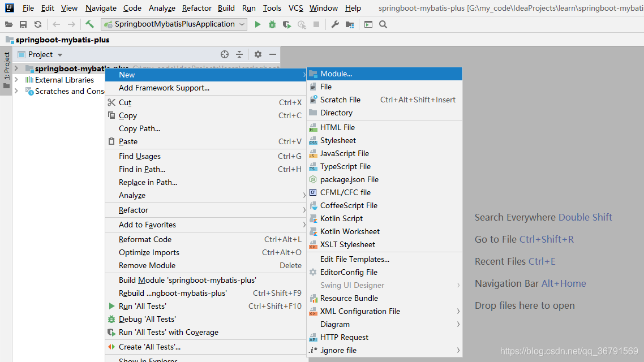Choose Add Framework Support...
This screenshot has width=644, height=362.
[206, 88]
